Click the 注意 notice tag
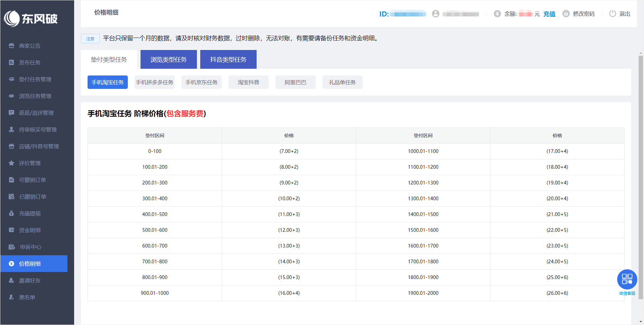Viewport: 644px width, 325px height. [x=90, y=39]
